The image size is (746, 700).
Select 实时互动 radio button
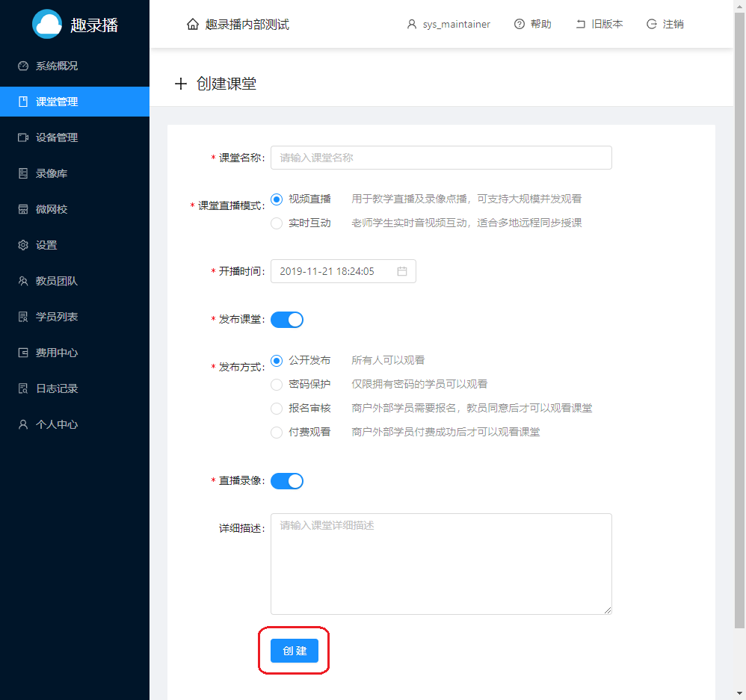point(277,223)
